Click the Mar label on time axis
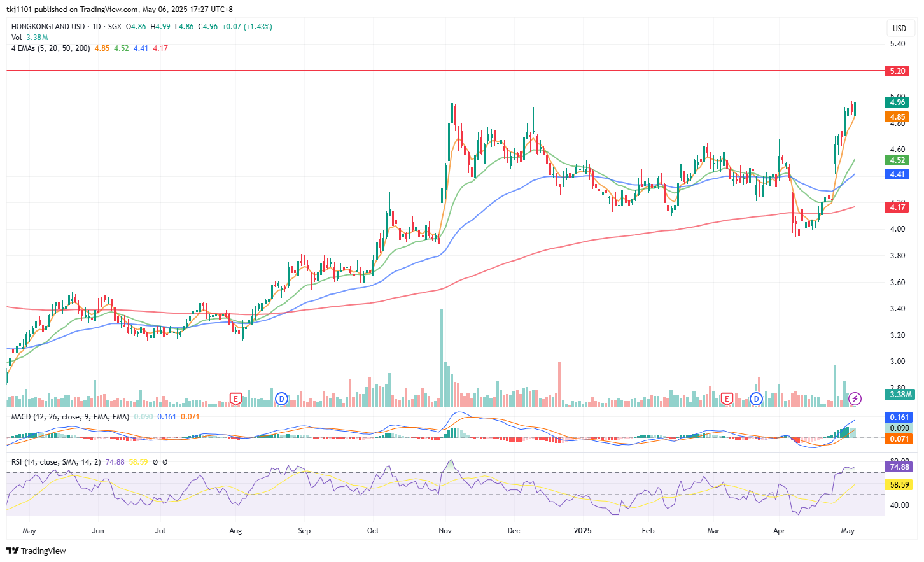924x562 pixels. click(713, 531)
